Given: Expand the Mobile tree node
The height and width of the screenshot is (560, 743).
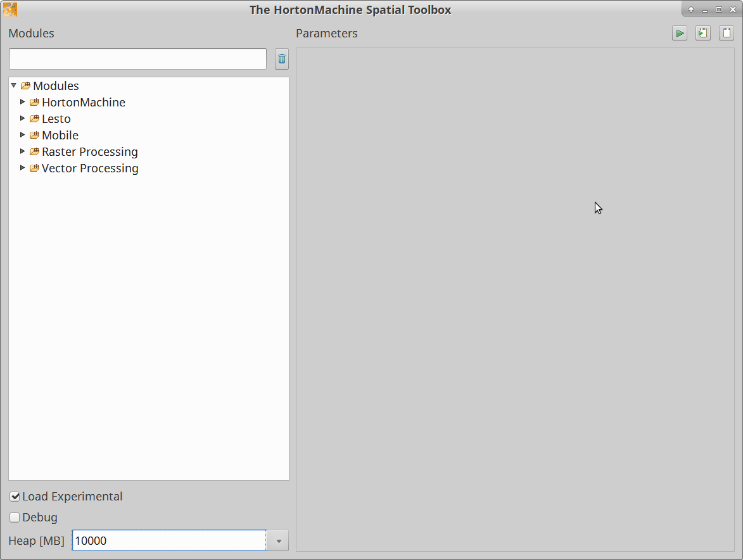Looking at the screenshot, I should tap(22, 135).
